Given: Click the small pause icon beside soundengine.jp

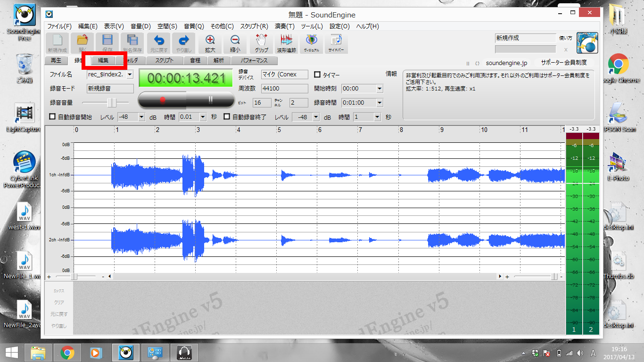Looking at the screenshot, I should click(x=468, y=63).
